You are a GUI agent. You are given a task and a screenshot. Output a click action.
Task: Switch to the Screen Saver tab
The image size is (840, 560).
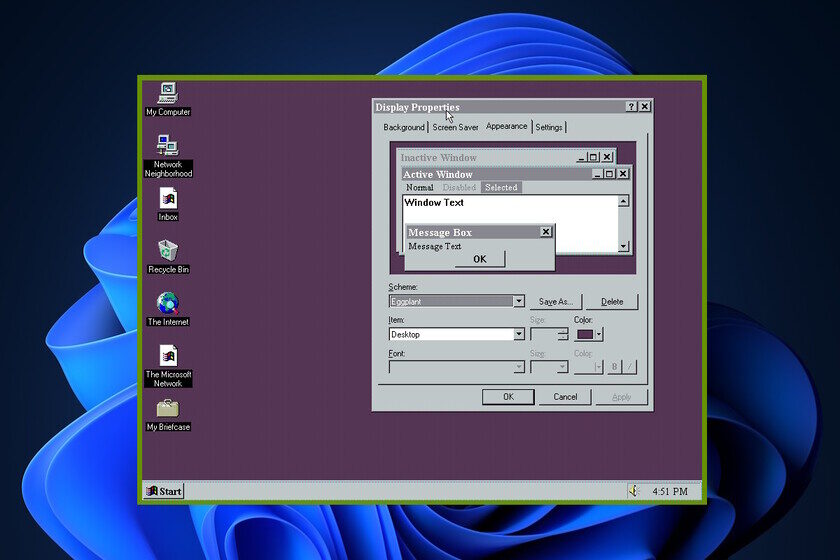pos(455,127)
